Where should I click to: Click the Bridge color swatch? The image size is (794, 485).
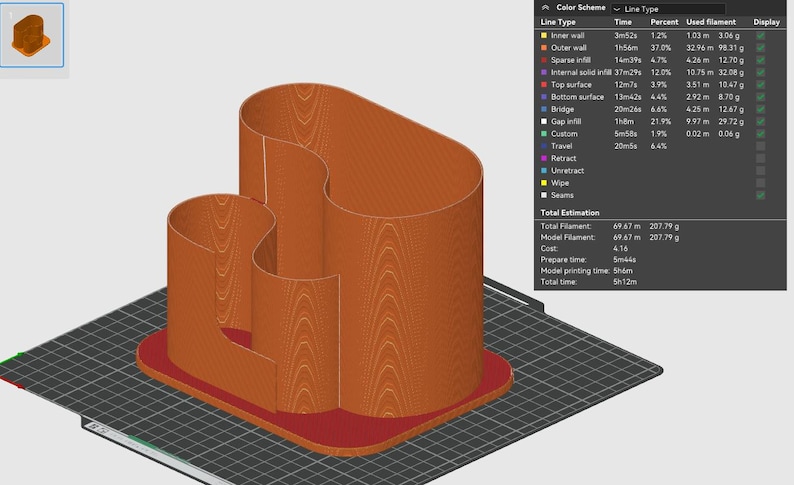coord(544,109)
